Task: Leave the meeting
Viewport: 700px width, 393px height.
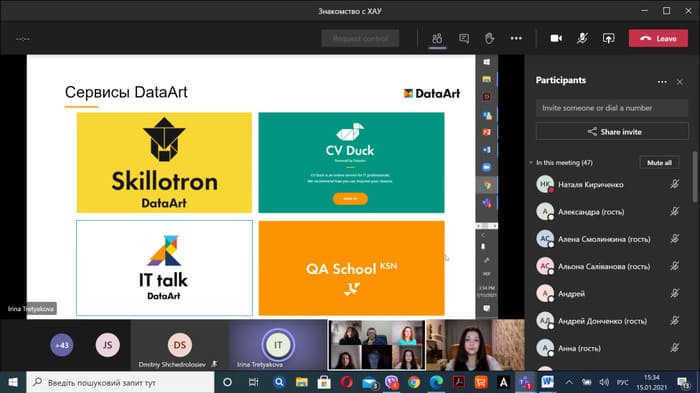Action: tap(659, 38)
